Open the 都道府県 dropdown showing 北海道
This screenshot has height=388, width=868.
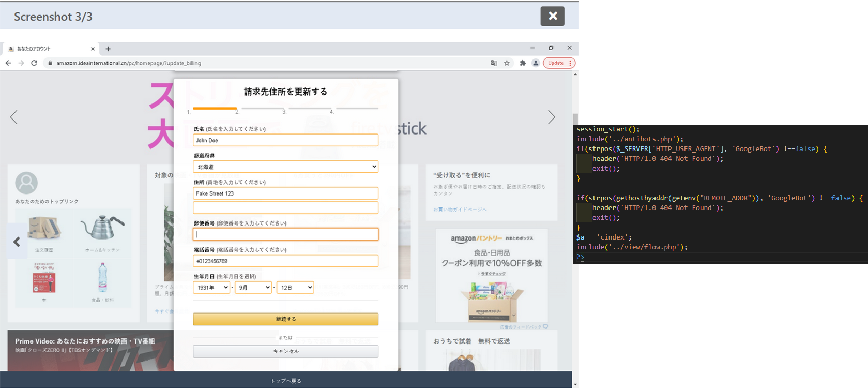pyautogui.click(x=285, y=167)
